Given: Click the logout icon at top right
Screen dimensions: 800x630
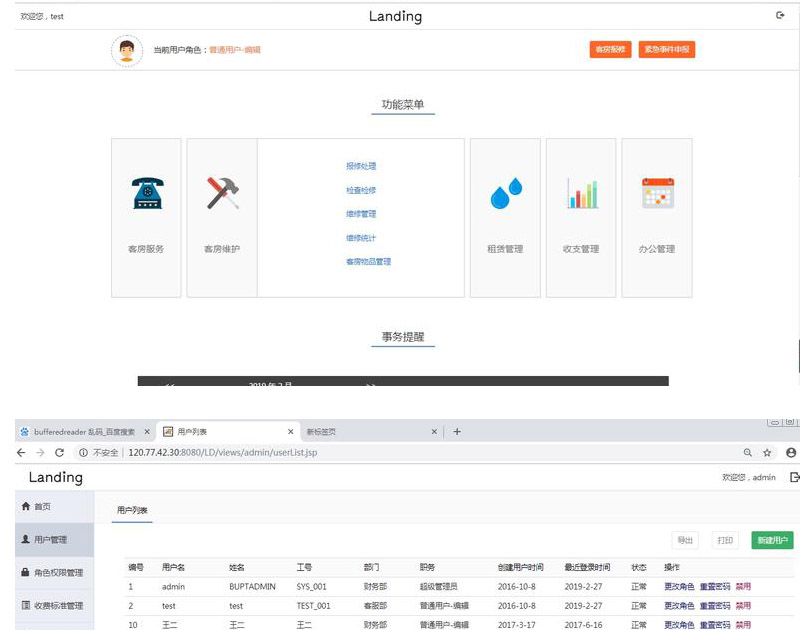Looking at the screenshot, I should point(780,15).
